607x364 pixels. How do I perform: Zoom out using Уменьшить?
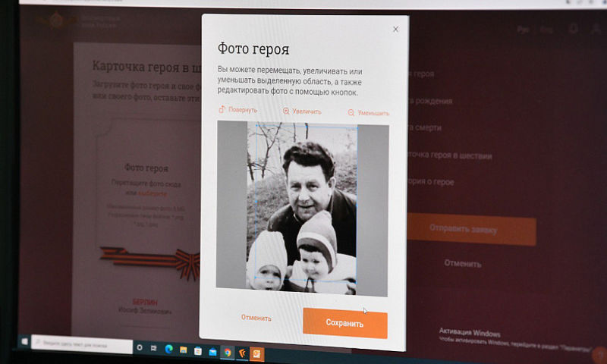coord(369,113)
